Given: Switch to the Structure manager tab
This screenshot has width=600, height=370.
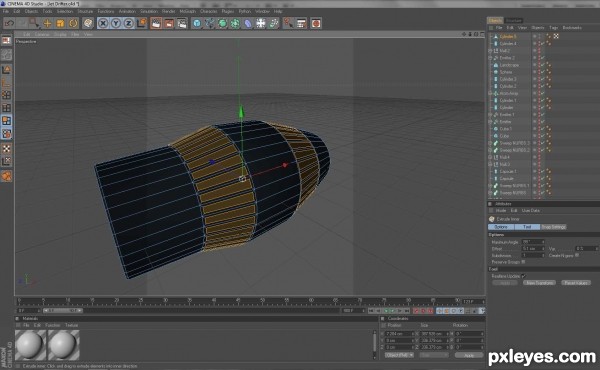Looking at the screenshot, I should pyautogui.click(x=514, y=20).
